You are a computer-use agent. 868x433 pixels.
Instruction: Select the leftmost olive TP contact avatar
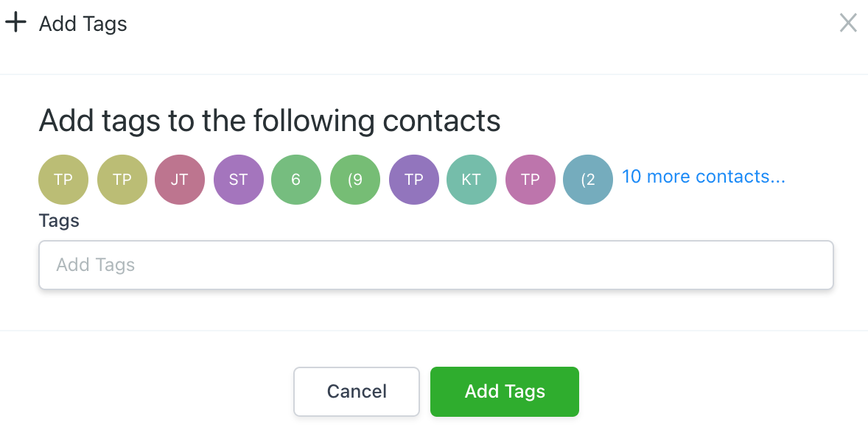(63, 179)
